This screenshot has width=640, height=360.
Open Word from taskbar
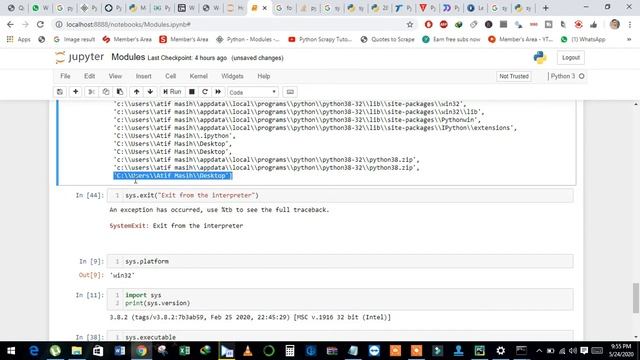tap(120, 351)
